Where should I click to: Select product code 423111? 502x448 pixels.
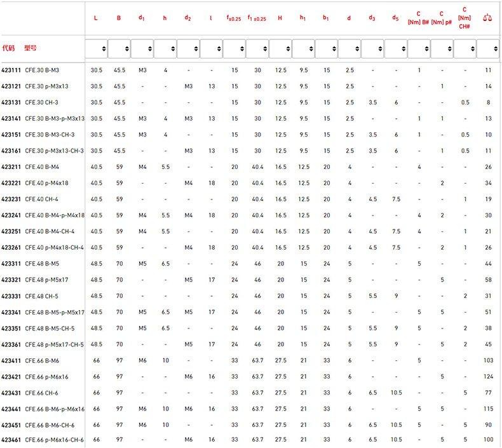tap(10, 70)
